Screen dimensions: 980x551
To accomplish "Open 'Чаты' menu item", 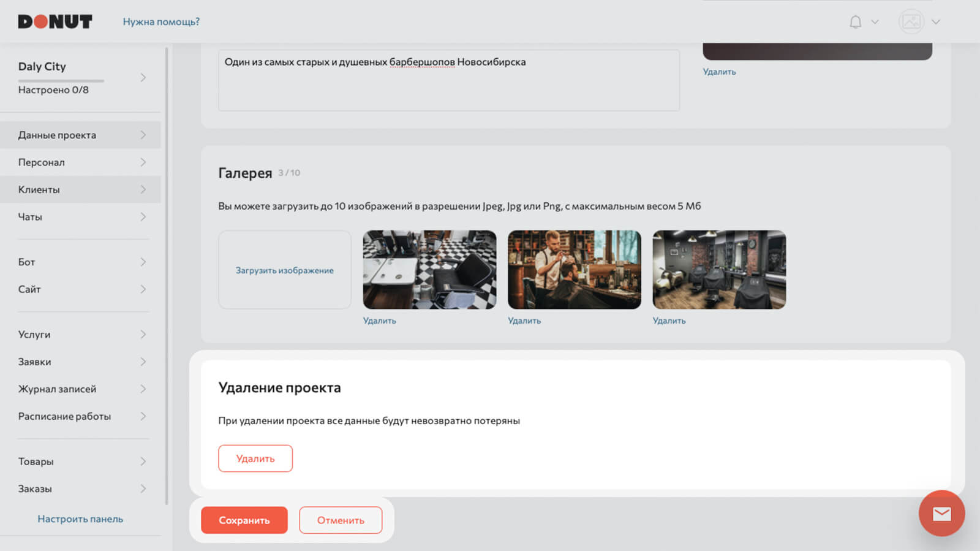I will click(80, 216).
